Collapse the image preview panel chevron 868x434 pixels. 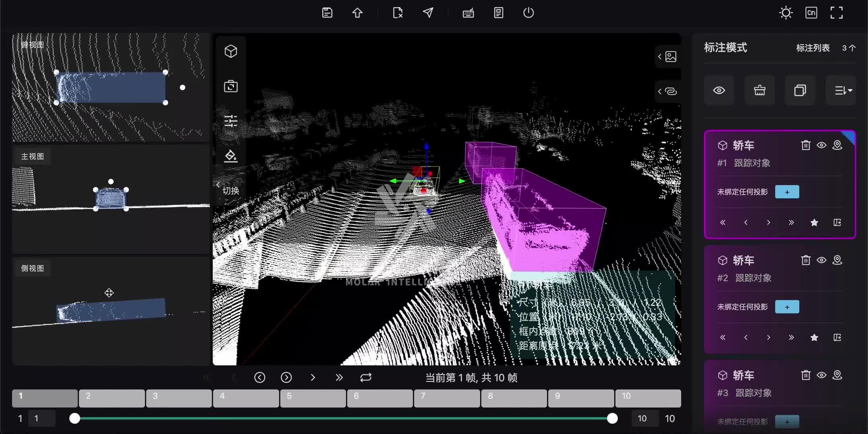click(659, 57)
